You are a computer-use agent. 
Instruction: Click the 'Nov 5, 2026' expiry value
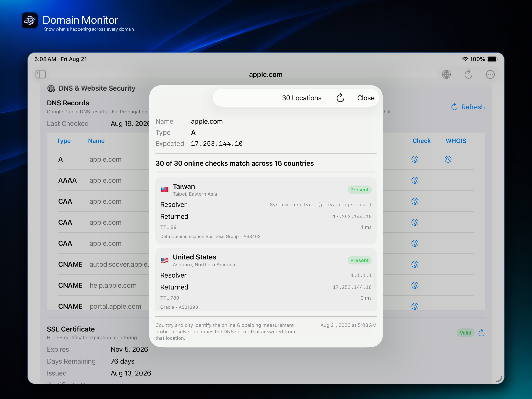coord(129,350)
